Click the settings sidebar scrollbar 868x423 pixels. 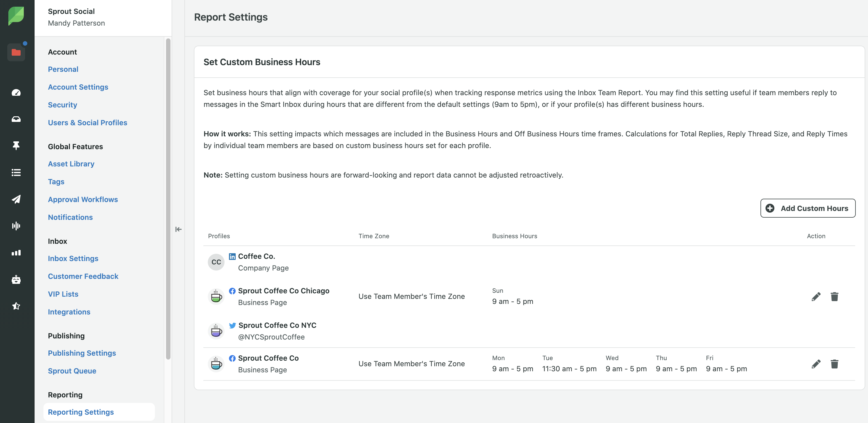point(168,198)
